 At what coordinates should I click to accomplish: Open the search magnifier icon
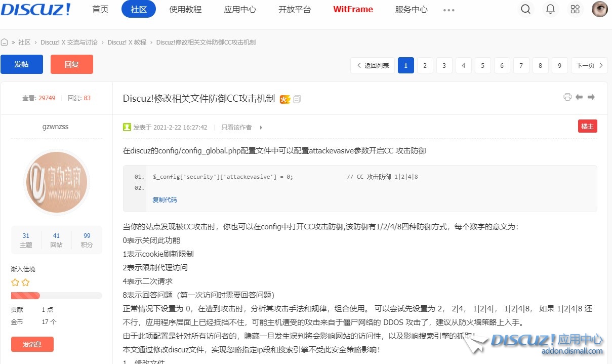(x=526, y=9)
